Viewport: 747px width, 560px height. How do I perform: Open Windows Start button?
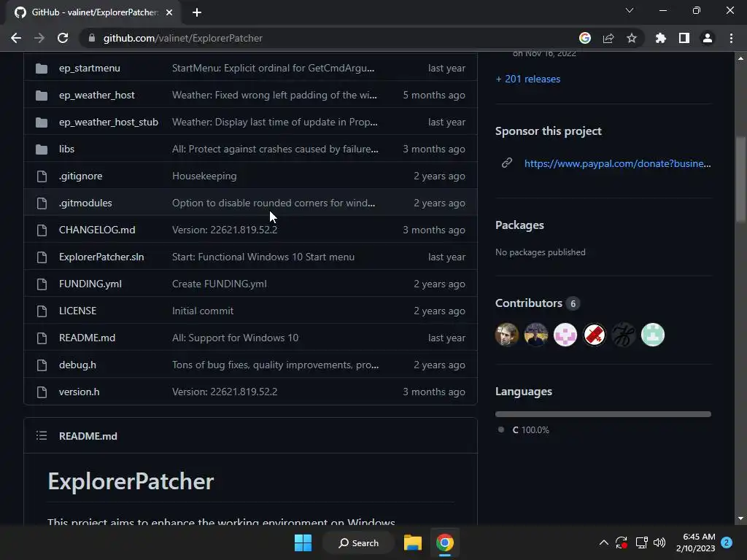click(303, 542)
